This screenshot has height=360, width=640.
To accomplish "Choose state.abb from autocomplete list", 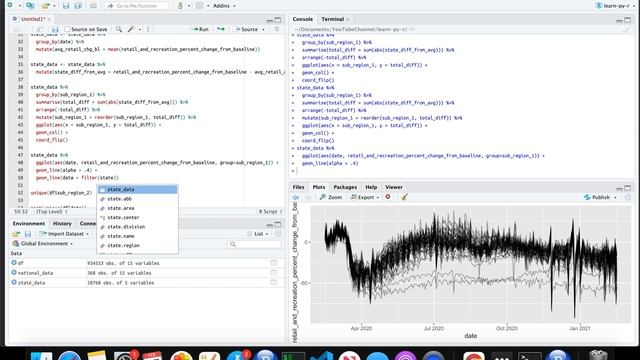I will click(x=137, y=199).
